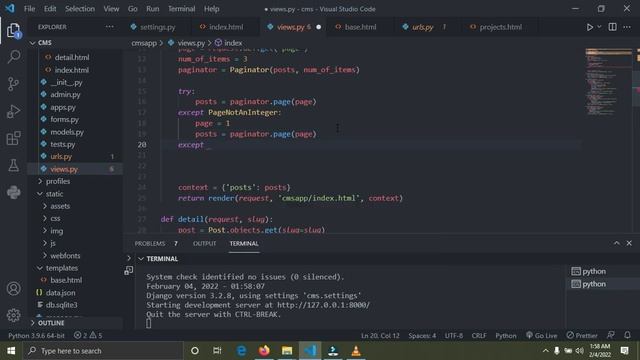
Task: Switch to the OUTPUT panel tab
Action: click(x=204, y=244)
